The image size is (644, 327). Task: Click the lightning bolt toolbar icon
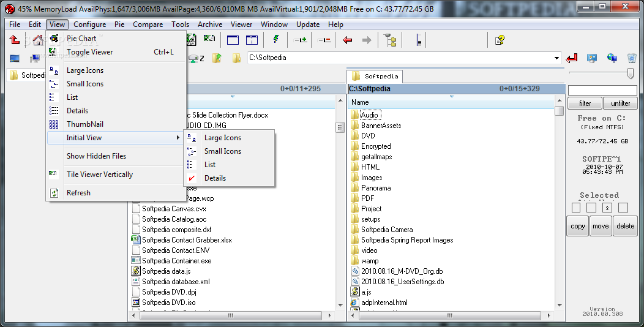pyautogui.click(x=276, y=39)
